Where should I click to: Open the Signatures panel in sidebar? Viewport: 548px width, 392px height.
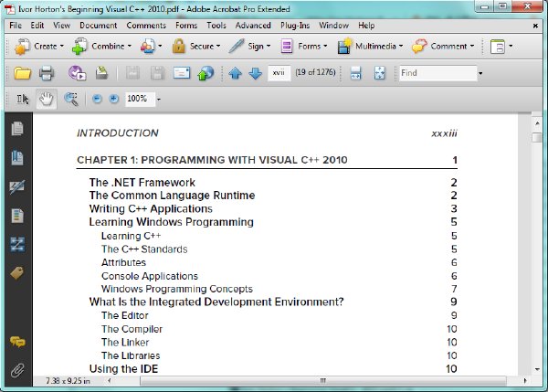point(17,186)
